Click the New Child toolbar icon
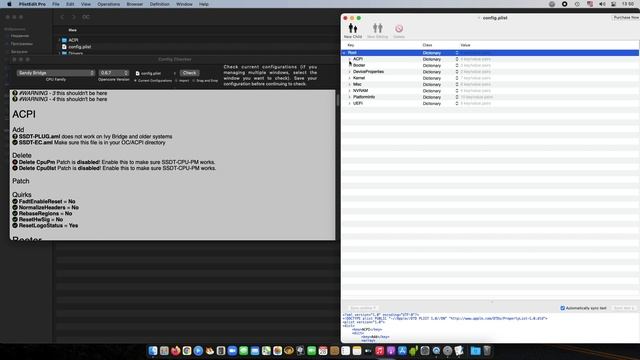 point(353,28)
